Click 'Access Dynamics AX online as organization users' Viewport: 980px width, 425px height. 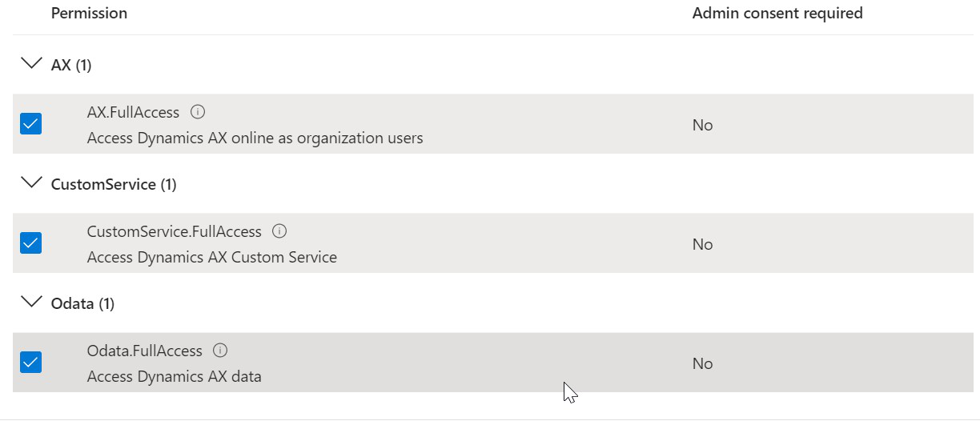point(255,138)
